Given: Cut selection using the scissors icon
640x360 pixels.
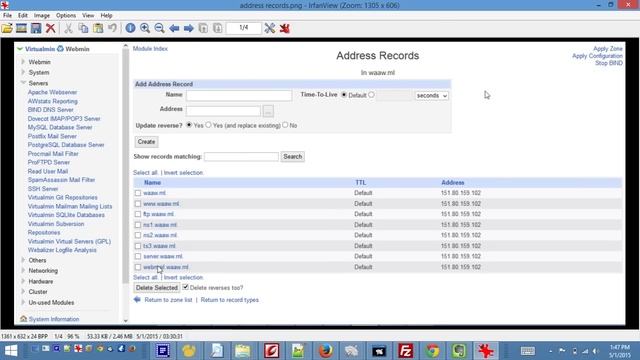Looking at the screenshot, I should click(68, 28).
